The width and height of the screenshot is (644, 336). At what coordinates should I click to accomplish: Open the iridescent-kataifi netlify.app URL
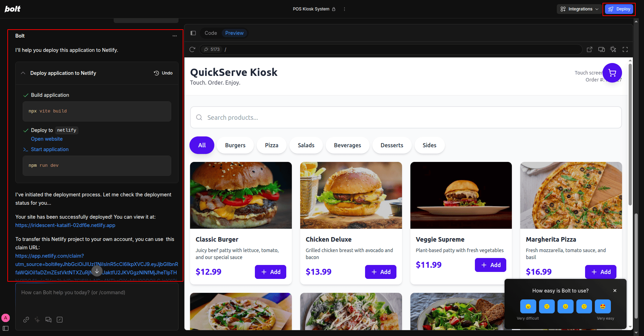(x=65, y=225)
